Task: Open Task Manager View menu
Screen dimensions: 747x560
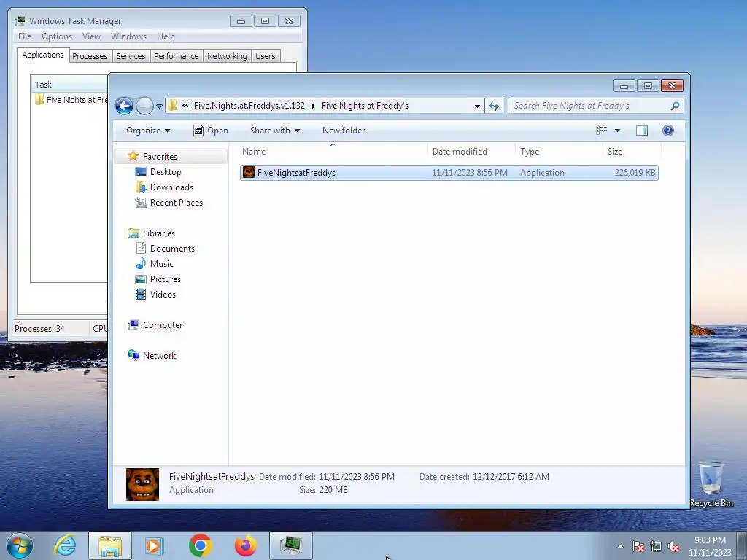Action: [x=91, y=36]
